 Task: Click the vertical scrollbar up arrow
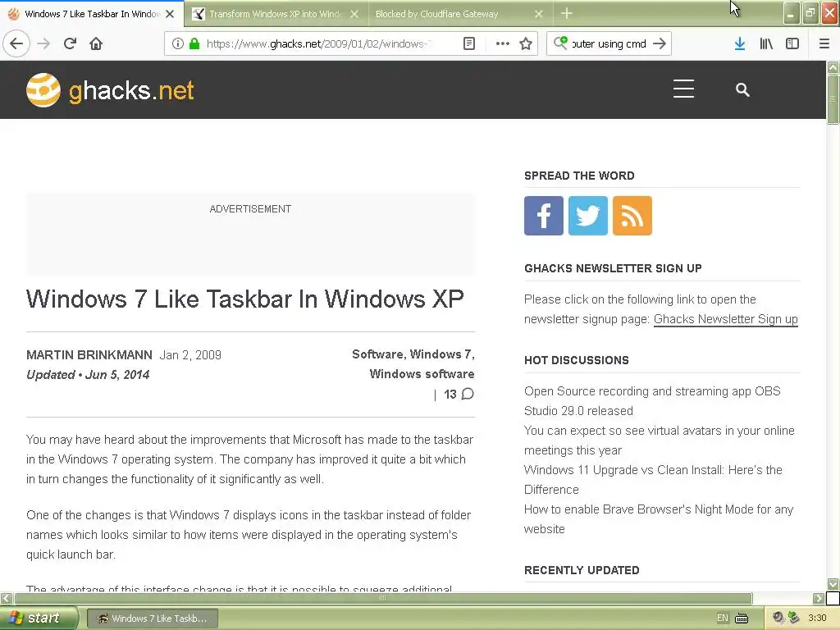(833, 67)
